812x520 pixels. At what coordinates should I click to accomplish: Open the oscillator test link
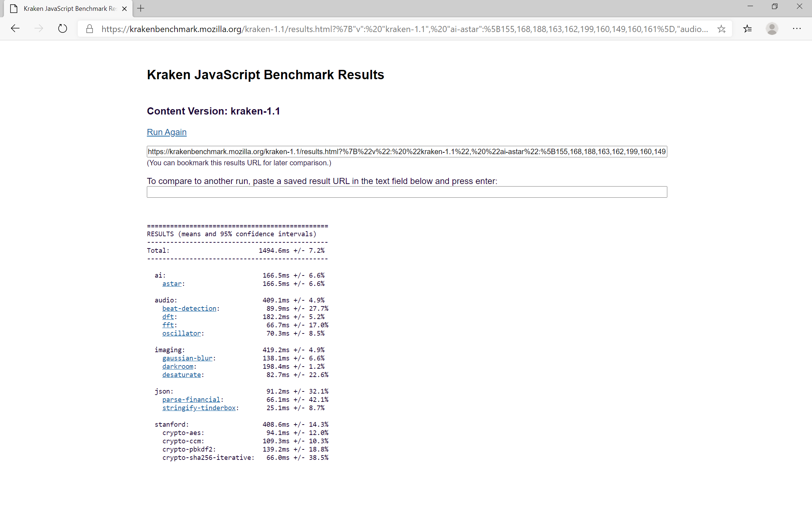[x=181, y=333]
